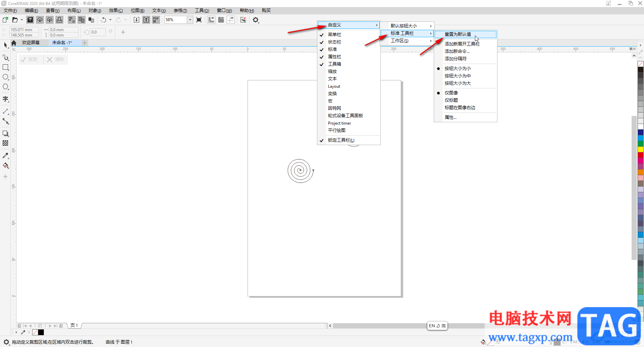644x347 pixels.
Task: Open the 效果(C) menu
Action: 116,10
